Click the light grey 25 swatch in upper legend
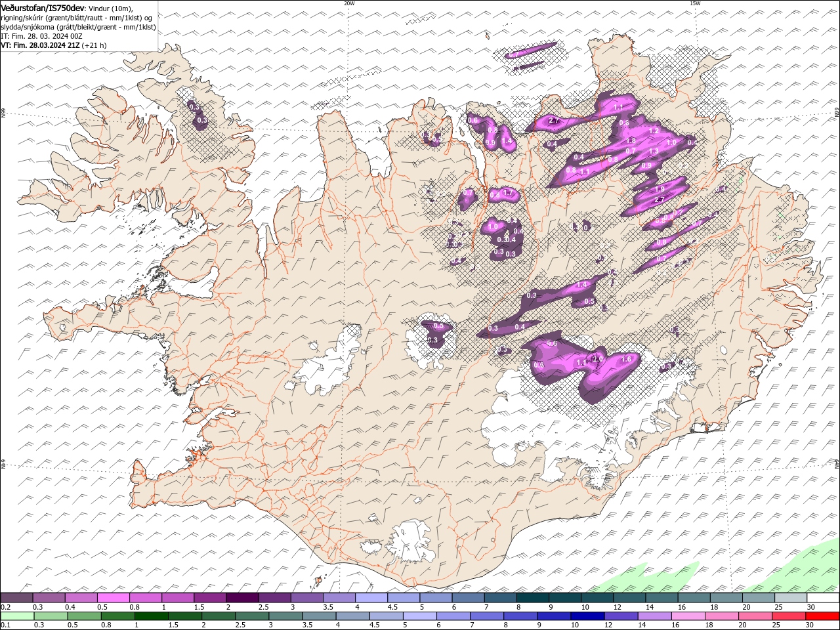The height and width of the screenshot is (630, 840). [x=791, y=598]
